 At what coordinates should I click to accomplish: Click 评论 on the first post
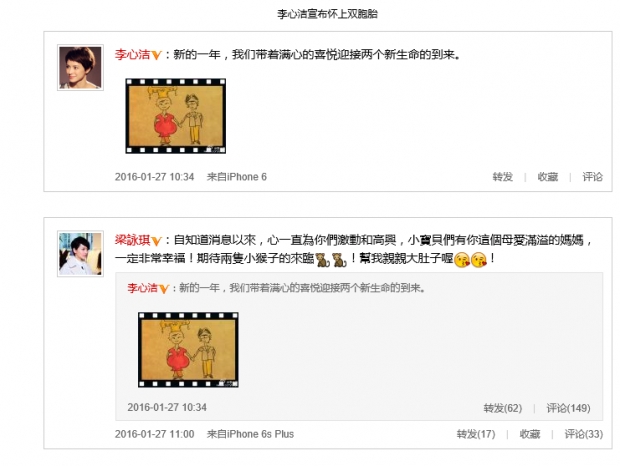[592, 177]
